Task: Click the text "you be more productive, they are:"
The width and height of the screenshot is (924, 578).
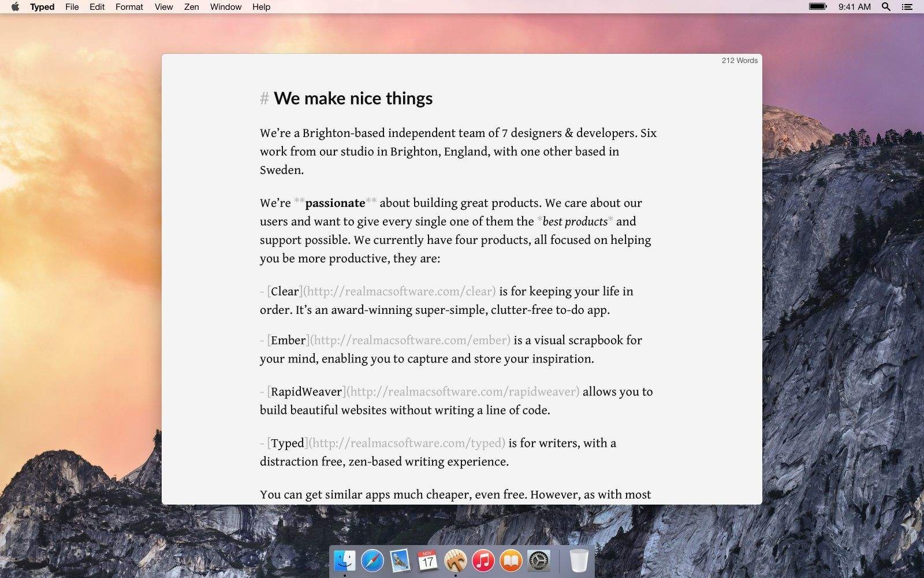Action: click(350, 259)
